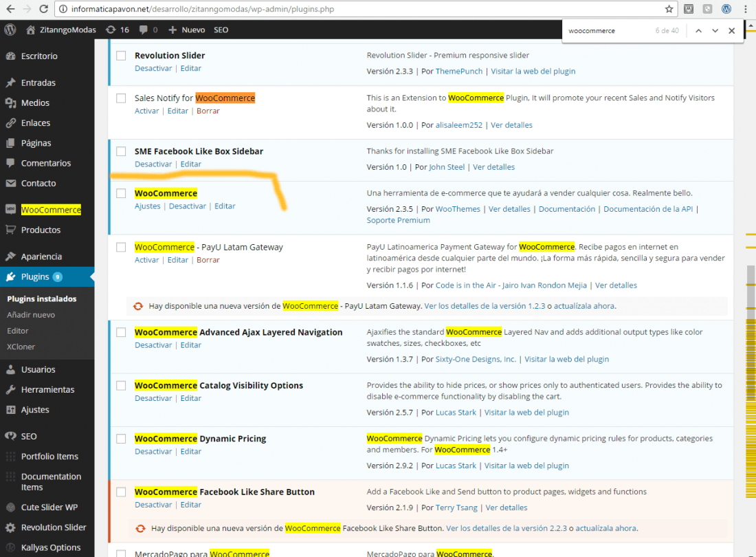Open Portfolio Items in the sidebar
756x557 pixels.
coord(47,456)
